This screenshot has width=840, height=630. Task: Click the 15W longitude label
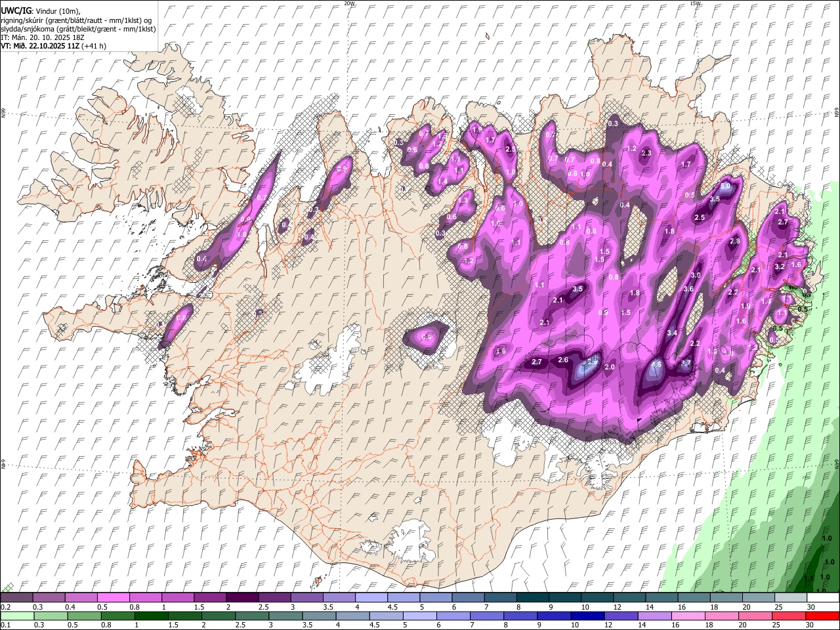point(695,3)
